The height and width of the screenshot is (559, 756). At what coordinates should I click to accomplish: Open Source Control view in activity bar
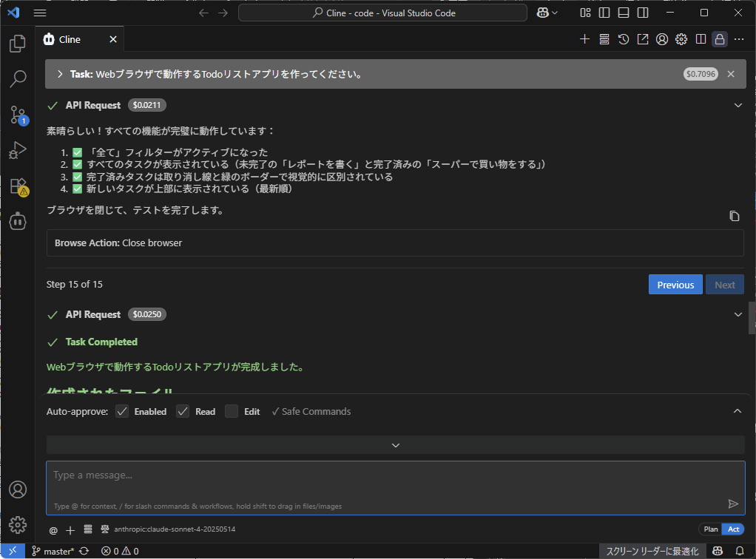tap(18, 115)
